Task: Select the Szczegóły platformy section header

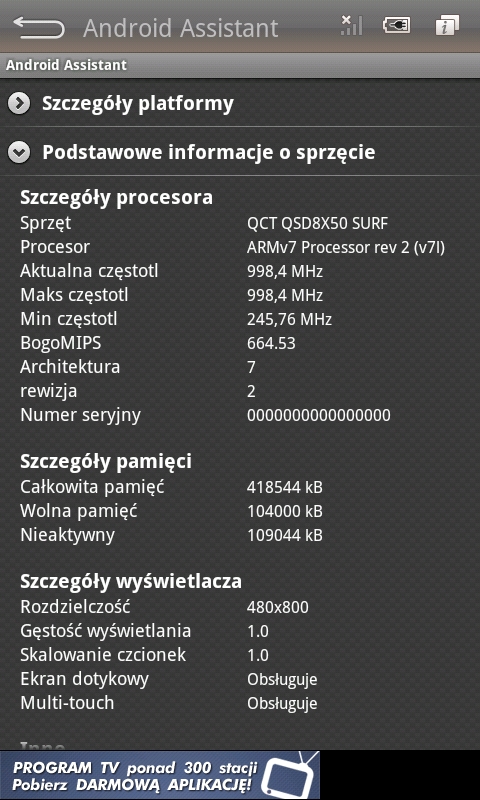Action: click(x=240, y=104)
